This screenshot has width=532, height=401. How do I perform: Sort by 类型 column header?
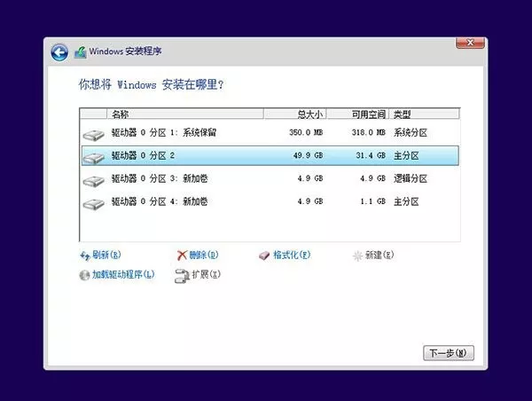tap(424, 114)
